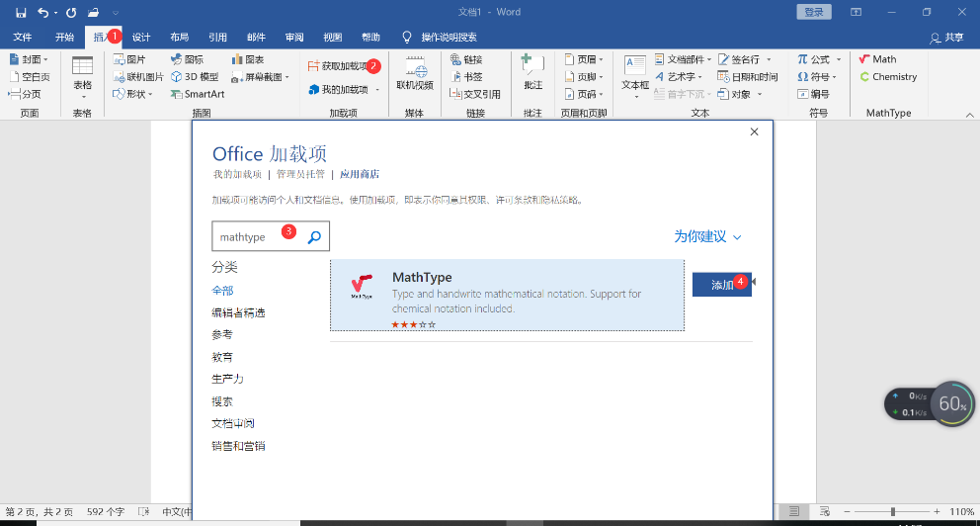The width and height of the screenshot is (980, 526).
Task: Open the Header (页眉) dropdown
Action: pos(584,59)
